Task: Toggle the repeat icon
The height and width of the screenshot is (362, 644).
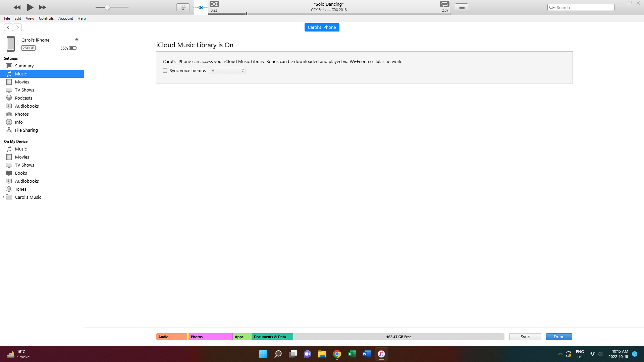Action: tap(444, 4)
